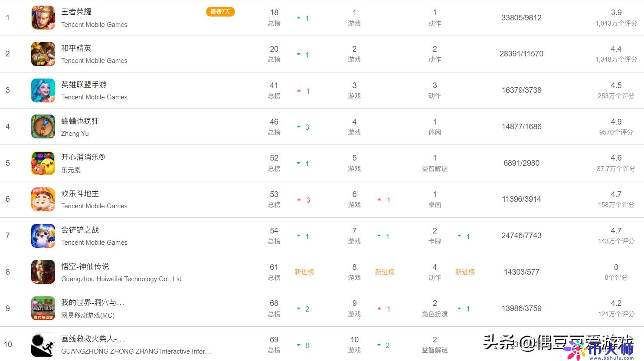Open the 开心消消乐® title link
Image resolution: width=644 pixels, height=361 pixels.
point(83,157)
